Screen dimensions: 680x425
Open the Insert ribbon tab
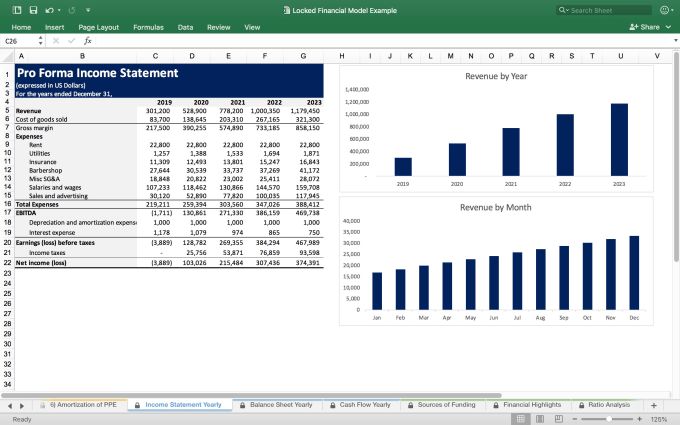(x=55, y=27)
